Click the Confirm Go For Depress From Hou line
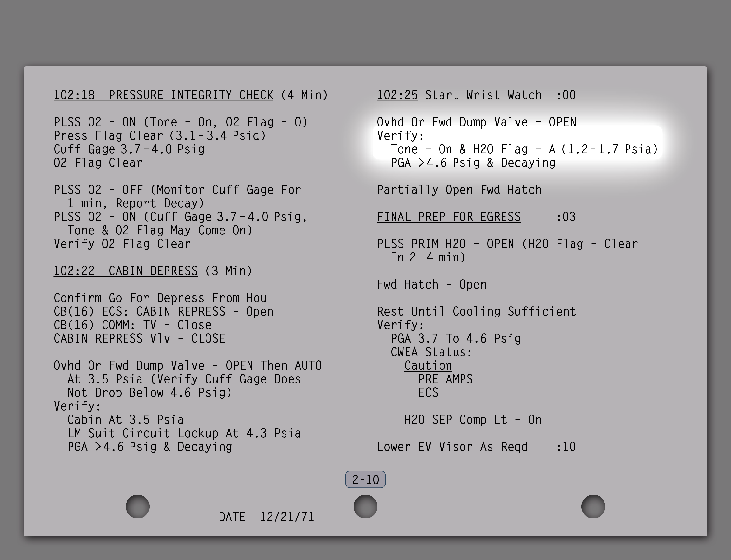 (x=160, y=298)
